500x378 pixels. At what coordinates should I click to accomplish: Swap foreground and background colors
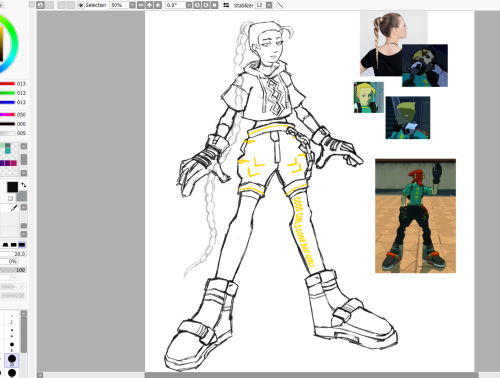pyautogui.click(x=23, y=185)
